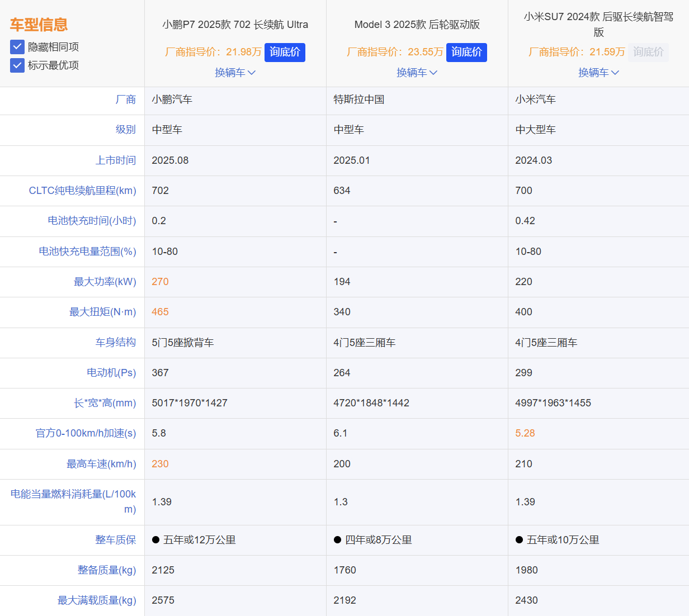Click the highlighted 5.28 acceleration value

click(x=525, y=433)
